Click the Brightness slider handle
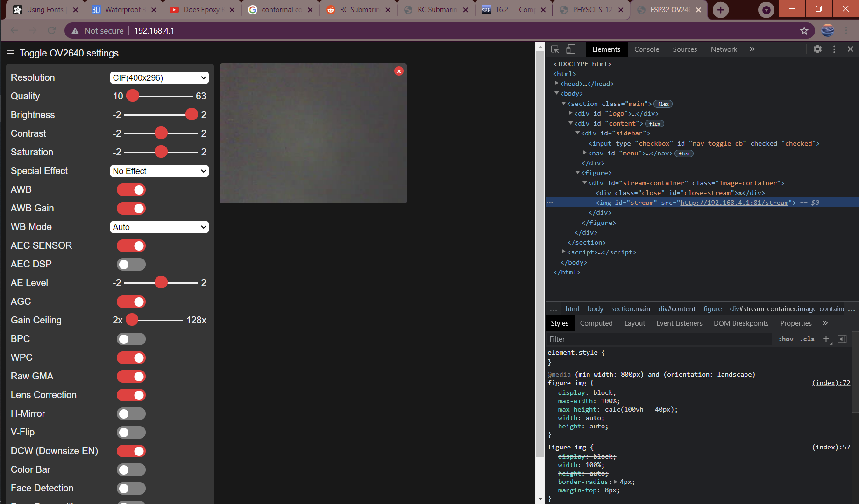This screenshot has height=504, width=859. point(192,114)
